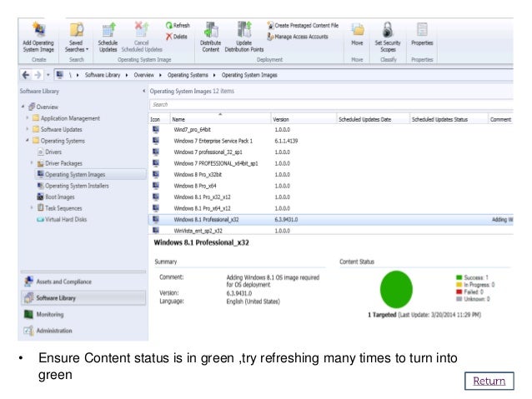Click Set Security Scopes lock icon
The width and height of the screenshot is (532, 399).
click(x=389, y=30)
